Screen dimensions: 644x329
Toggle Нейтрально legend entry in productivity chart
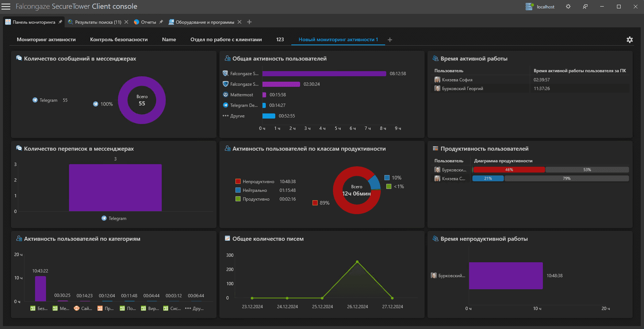coord(254,190)
